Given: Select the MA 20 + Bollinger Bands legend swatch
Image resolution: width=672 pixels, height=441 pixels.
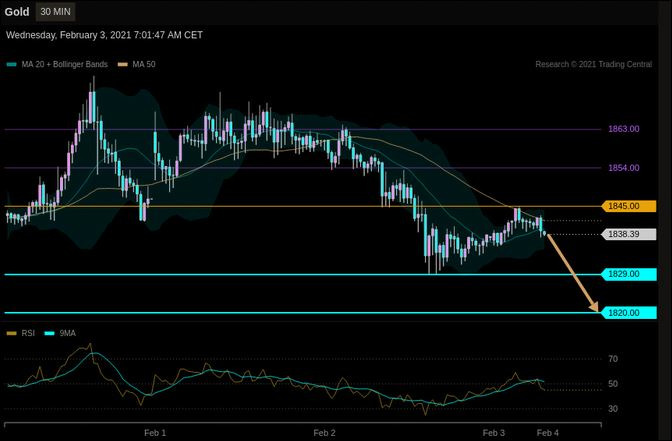Looking at the screenshot, I should click(12, 65).
